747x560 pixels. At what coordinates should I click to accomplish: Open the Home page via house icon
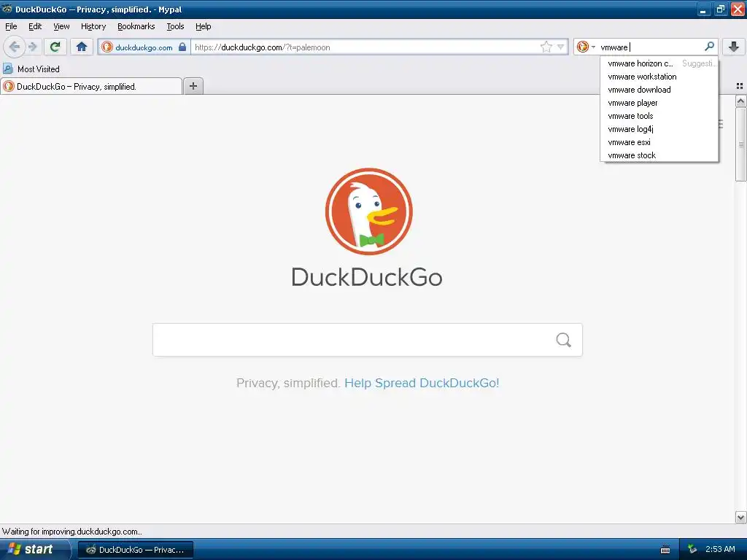(82, 47)
